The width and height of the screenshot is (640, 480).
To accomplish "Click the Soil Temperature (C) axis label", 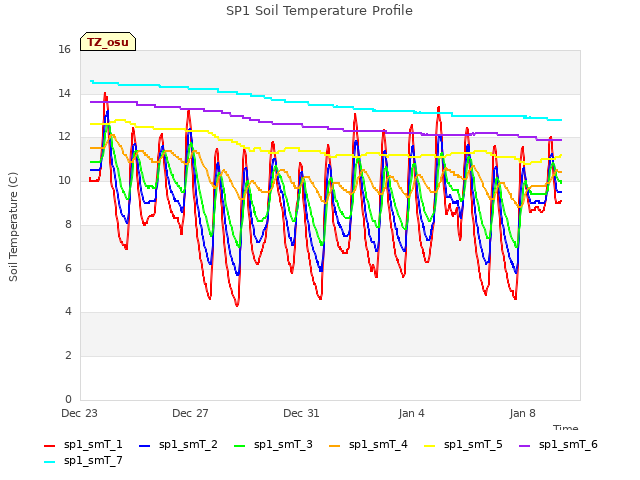I will 13,227.
